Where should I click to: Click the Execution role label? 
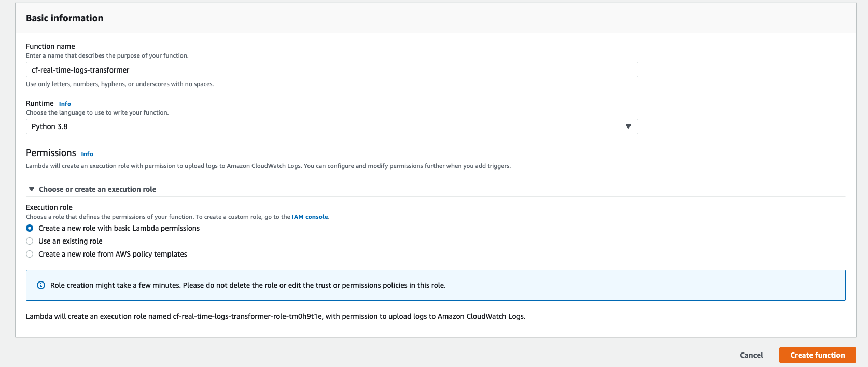coord(49,207)
